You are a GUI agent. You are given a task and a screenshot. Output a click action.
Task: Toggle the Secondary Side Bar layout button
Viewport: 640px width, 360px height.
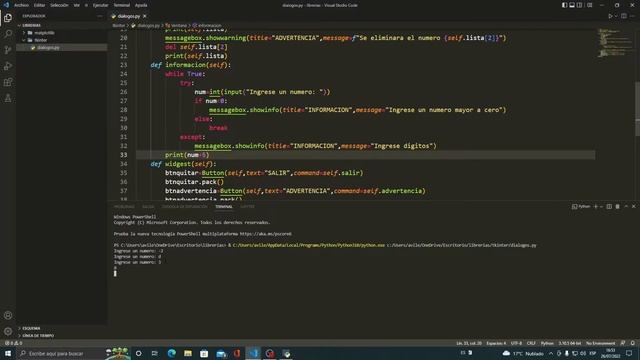coord(580,5)
